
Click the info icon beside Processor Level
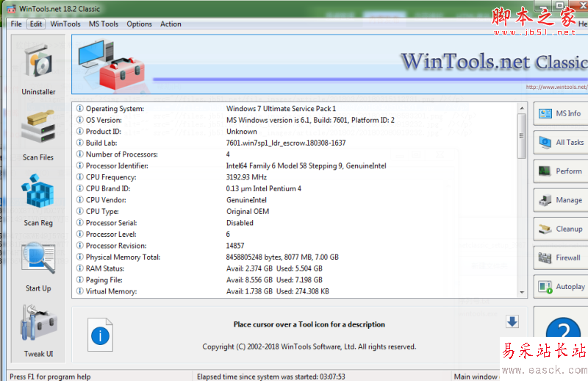pos(80,234)
